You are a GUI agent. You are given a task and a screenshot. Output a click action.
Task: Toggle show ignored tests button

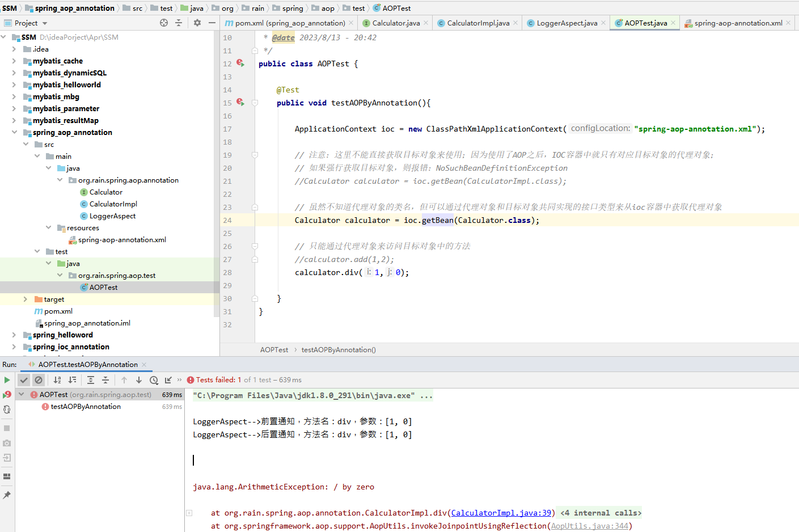coord(39,380)
